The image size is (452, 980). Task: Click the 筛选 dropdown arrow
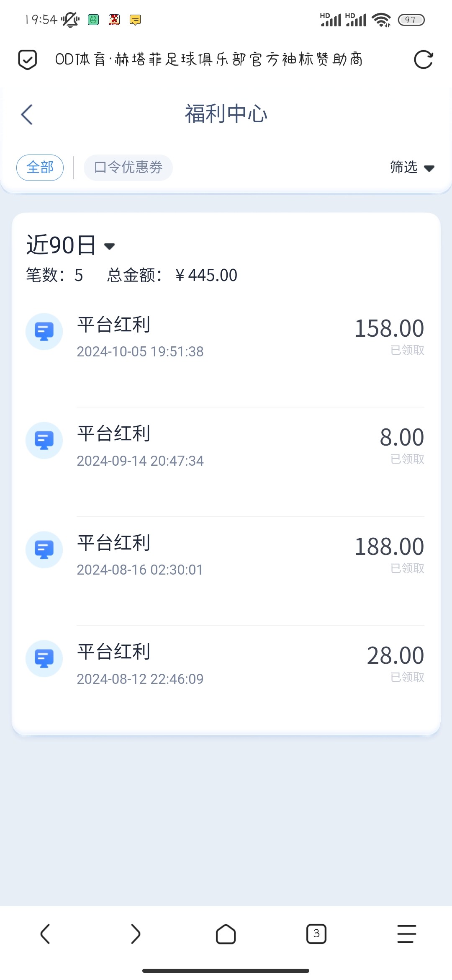click(429, 168)
